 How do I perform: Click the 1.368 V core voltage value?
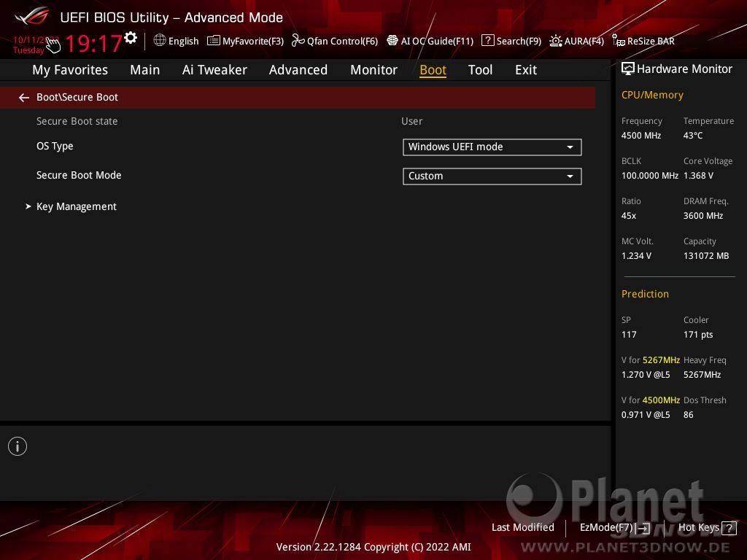tap(698, 176)
